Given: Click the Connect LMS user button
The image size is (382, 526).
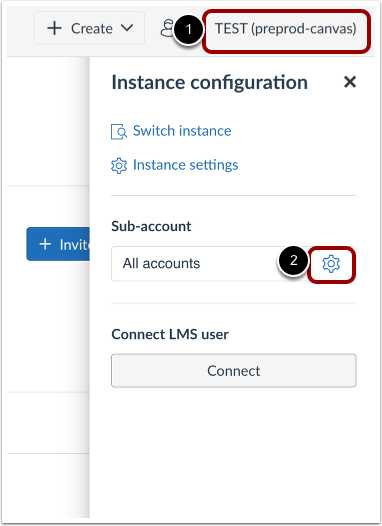Looking at the screenshot, I should click(x=234, y=371).
